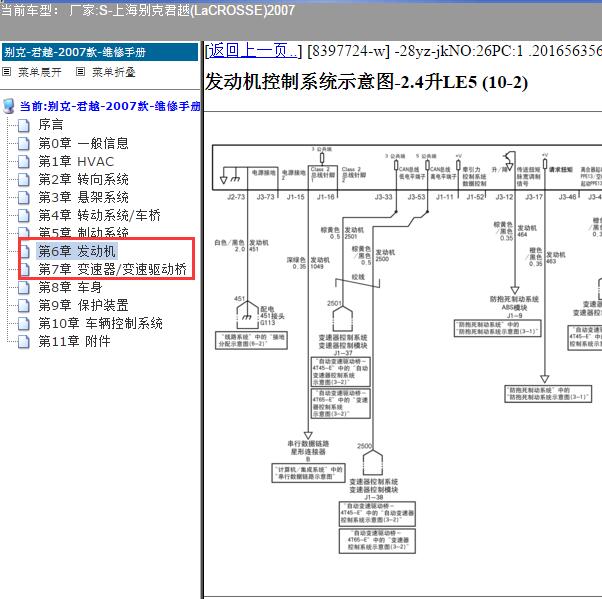Open 第7章 变速器/变速驱动桥
Viewport: 602px width, 599px height.
tap(112, 270)
